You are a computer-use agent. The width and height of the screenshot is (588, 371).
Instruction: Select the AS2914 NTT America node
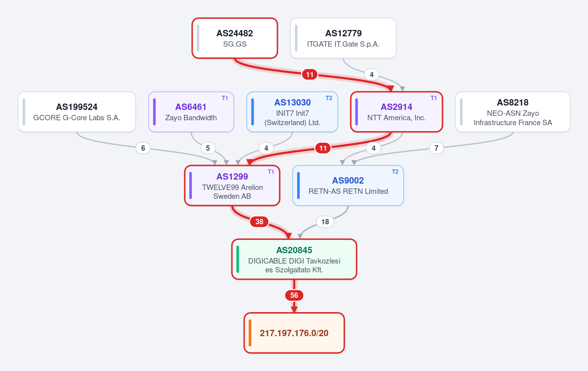[397, 112]
